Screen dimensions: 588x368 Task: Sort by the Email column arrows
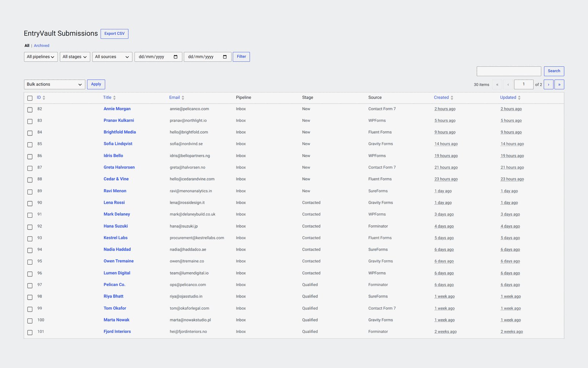(183, 98)
